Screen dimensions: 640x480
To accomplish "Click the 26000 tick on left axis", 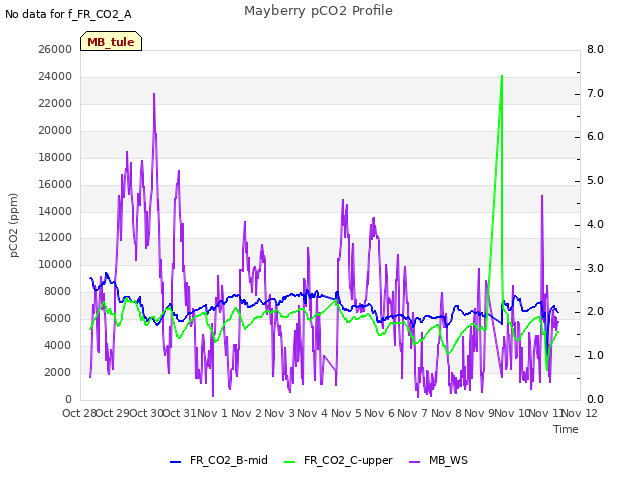I will point(55,49).
